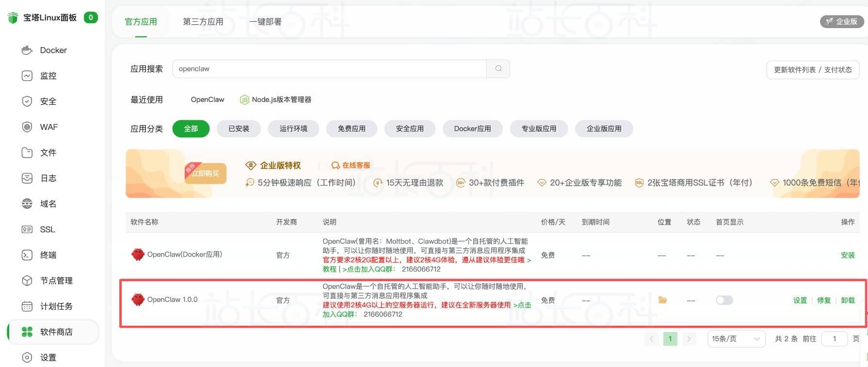The width and height of the screenshot is (868, 367).
Task: Toggle 首页显示 switch for OpenClaw 1.0.0
Action: 724,300
